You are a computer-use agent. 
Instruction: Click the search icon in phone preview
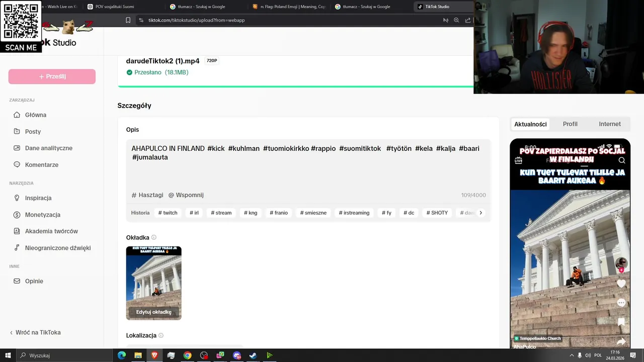click(622, 160)
